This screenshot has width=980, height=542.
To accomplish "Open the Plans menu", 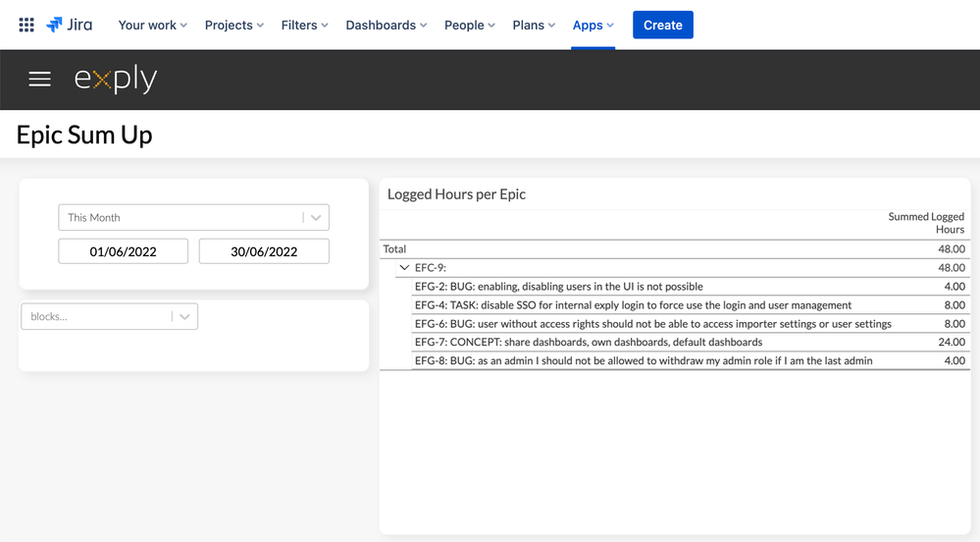I will pos(534,25).
